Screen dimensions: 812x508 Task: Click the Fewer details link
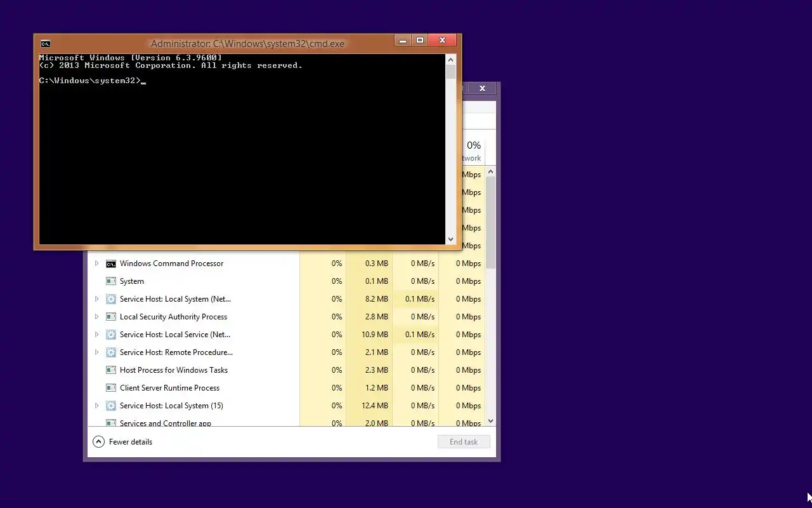point(131,442)
